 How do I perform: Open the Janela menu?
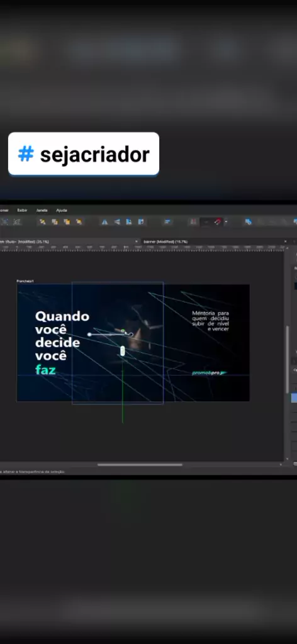(x=42, y=210)
